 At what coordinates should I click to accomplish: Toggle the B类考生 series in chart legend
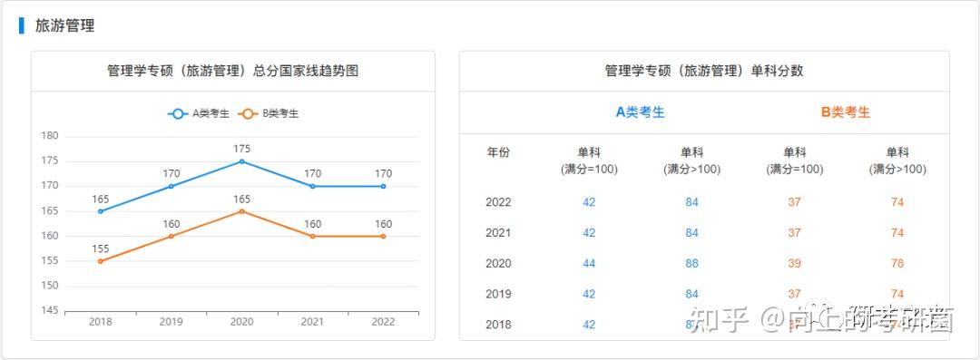click(269, 113)
